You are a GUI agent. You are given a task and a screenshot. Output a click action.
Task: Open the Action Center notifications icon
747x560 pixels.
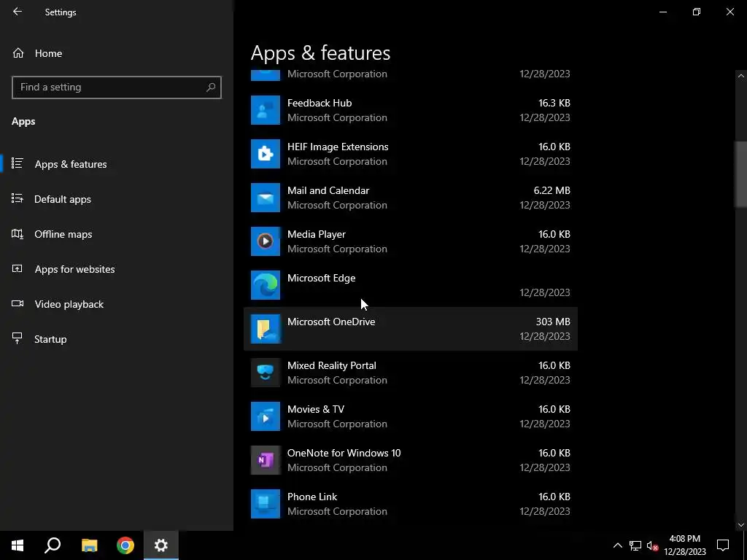coord(723,545)
